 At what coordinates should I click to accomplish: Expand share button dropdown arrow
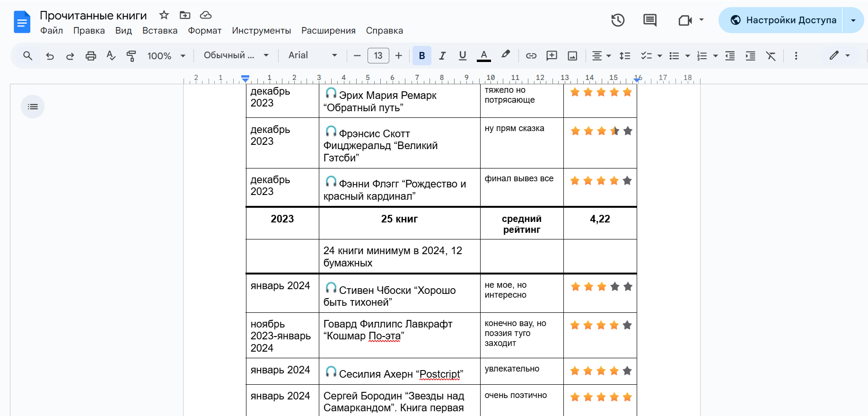point(853,20)
